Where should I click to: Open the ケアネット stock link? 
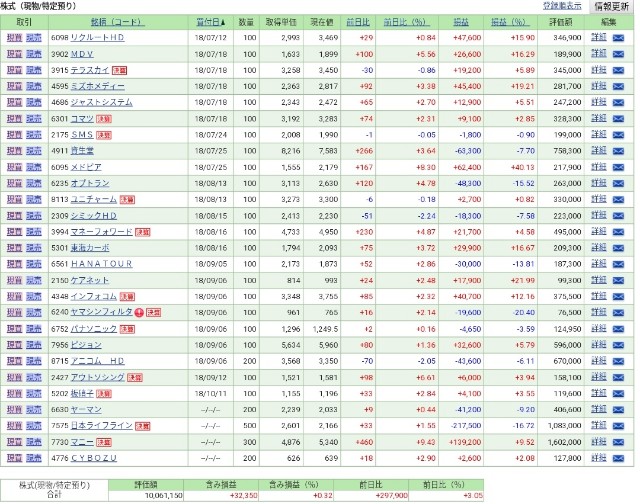(90, 280)
